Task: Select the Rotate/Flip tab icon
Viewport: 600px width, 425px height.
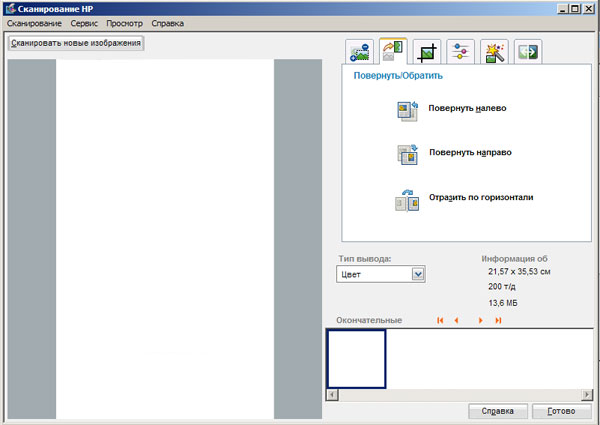Action: coord(393,51)
